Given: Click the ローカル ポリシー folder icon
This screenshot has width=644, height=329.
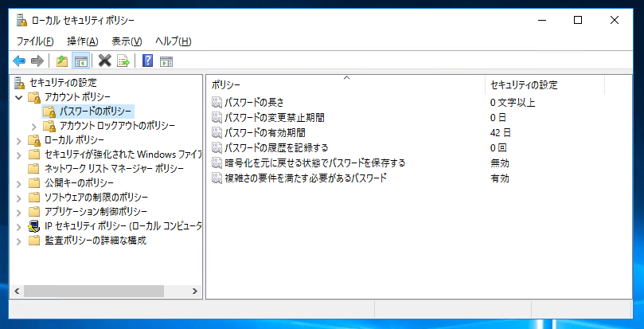Looking at the screenshot, I should [33, 140].
